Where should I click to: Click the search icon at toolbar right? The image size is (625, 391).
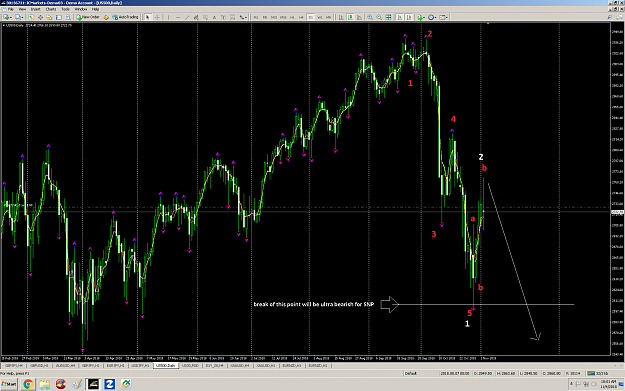610,17
